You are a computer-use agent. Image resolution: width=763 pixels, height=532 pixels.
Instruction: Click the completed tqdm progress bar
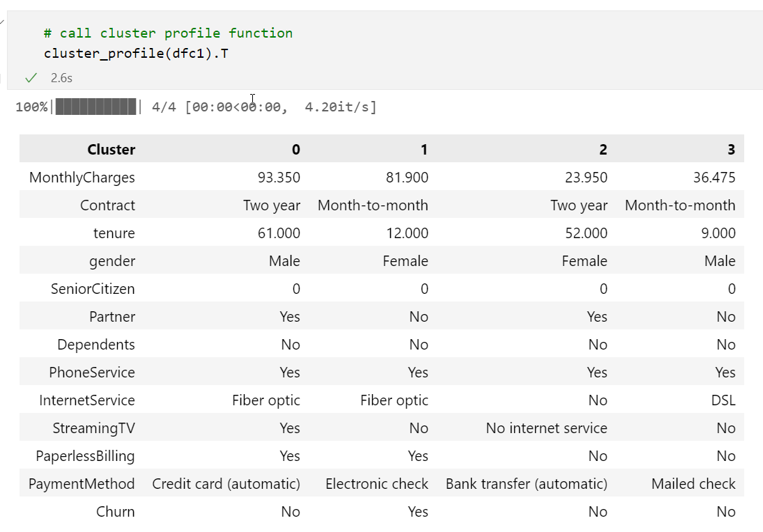[x=96, y=107]
